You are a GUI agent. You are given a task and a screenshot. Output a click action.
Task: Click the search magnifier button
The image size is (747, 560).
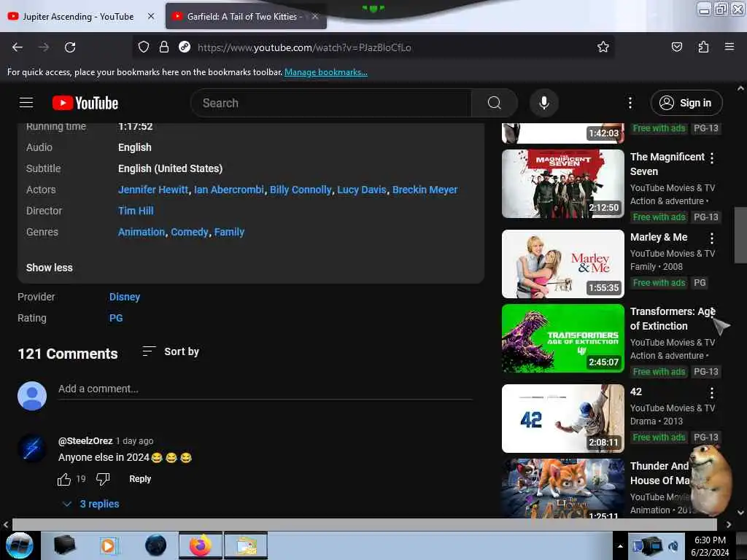pyautogui.click(x=494, y=103)
